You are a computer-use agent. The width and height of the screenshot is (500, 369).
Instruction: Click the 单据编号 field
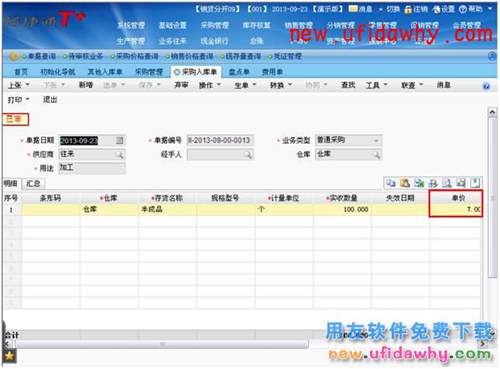[x=220, y=140]
